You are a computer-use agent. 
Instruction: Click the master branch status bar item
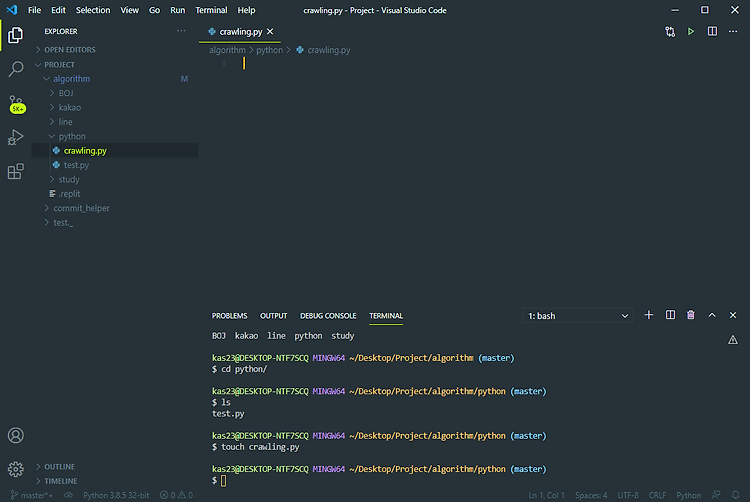pyautogui.click(x=32, y=495)
